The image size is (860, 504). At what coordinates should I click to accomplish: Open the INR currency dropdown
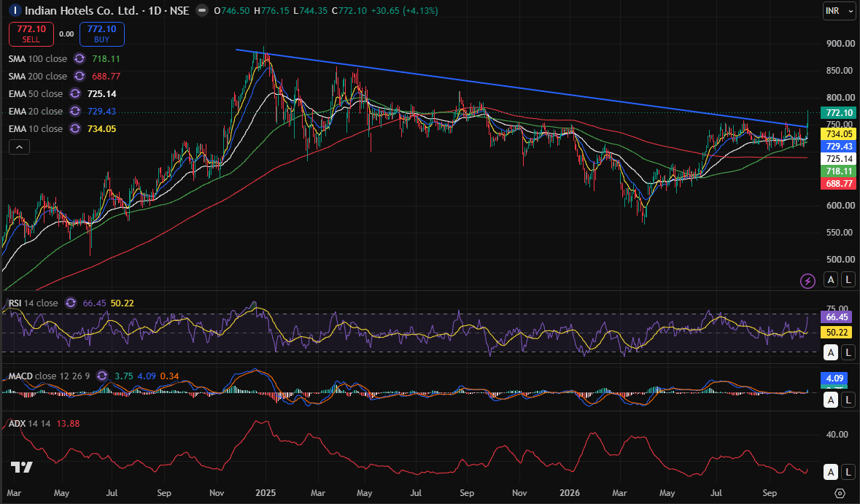[x=840, y=11]
